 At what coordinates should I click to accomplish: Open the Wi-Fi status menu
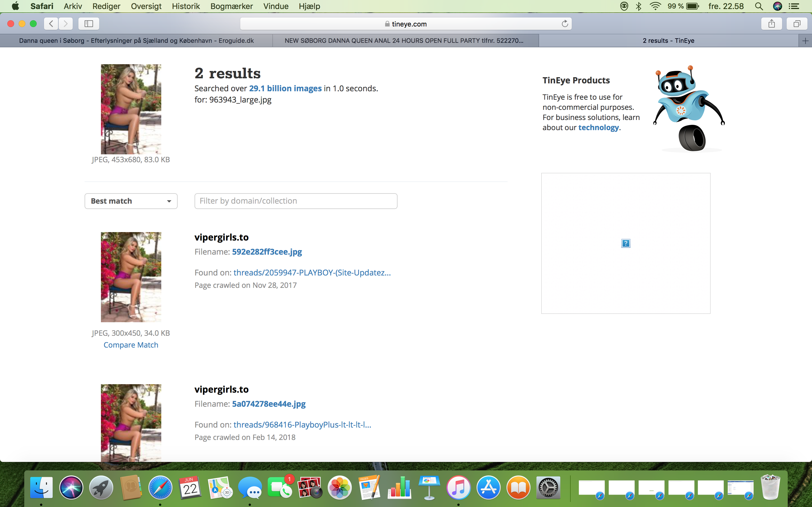point(655,6)
